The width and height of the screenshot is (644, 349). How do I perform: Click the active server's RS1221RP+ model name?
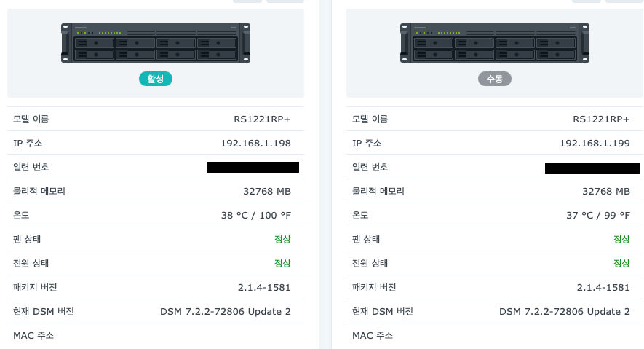tap(262, 119)
